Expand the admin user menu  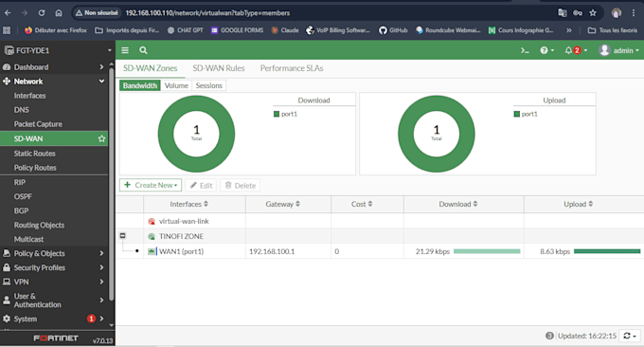[619, 50]
